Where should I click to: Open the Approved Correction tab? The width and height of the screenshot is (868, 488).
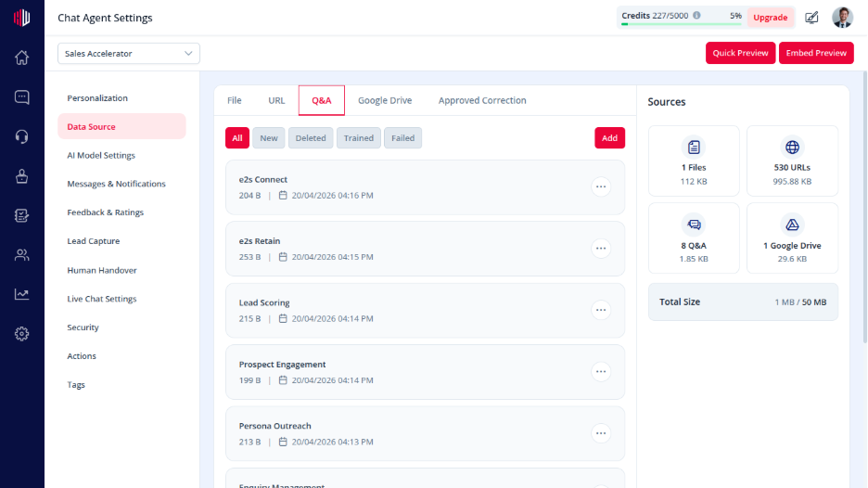[482, 100]
